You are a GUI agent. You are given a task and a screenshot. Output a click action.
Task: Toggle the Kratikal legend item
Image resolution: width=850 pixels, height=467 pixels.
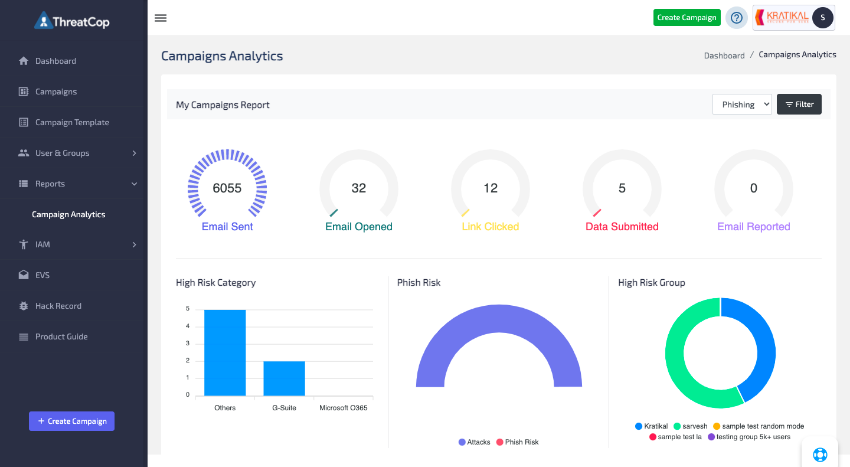click(x=657, y=426)
